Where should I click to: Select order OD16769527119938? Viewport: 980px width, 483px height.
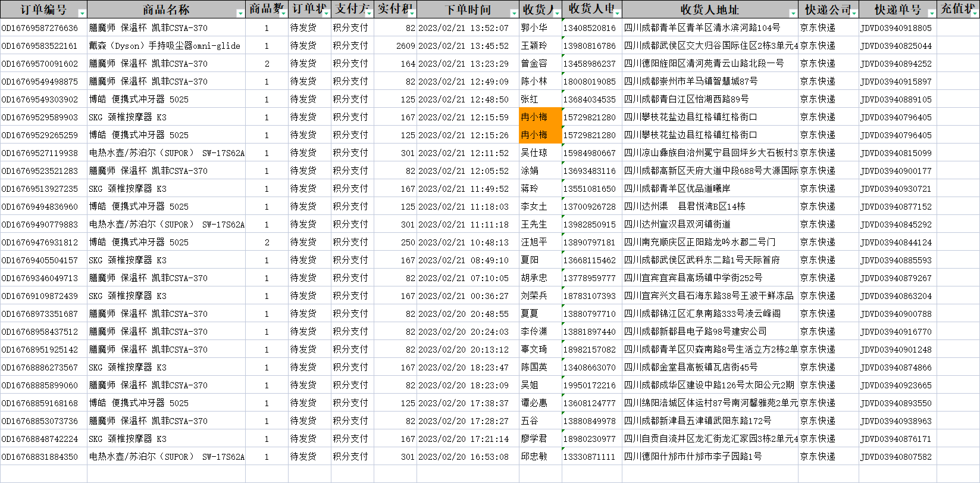click(x=43, y=153)
